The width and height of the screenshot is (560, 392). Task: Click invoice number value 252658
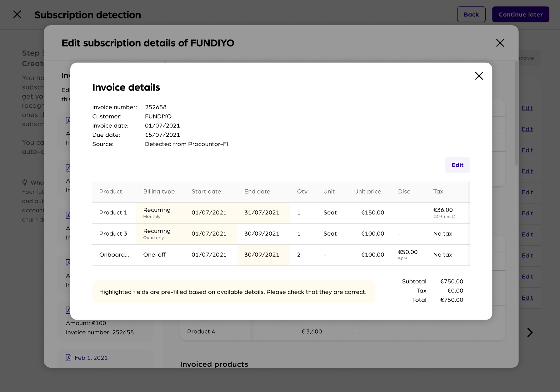click(x=156, y=107)
